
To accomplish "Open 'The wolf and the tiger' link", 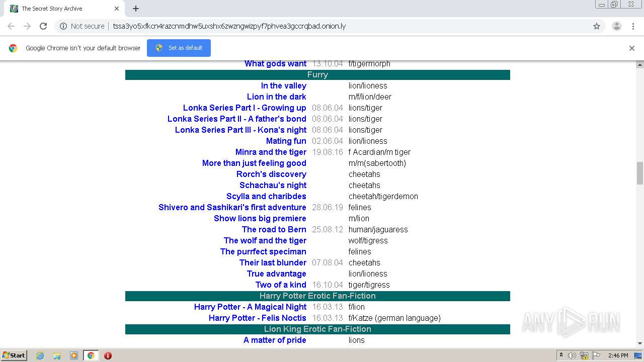I will [265, 240].
